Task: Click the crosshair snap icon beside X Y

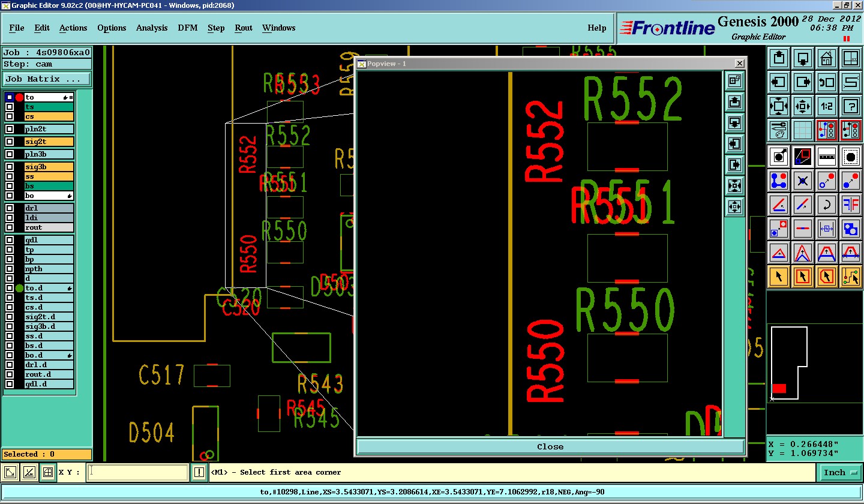Action: click(48, 473)
